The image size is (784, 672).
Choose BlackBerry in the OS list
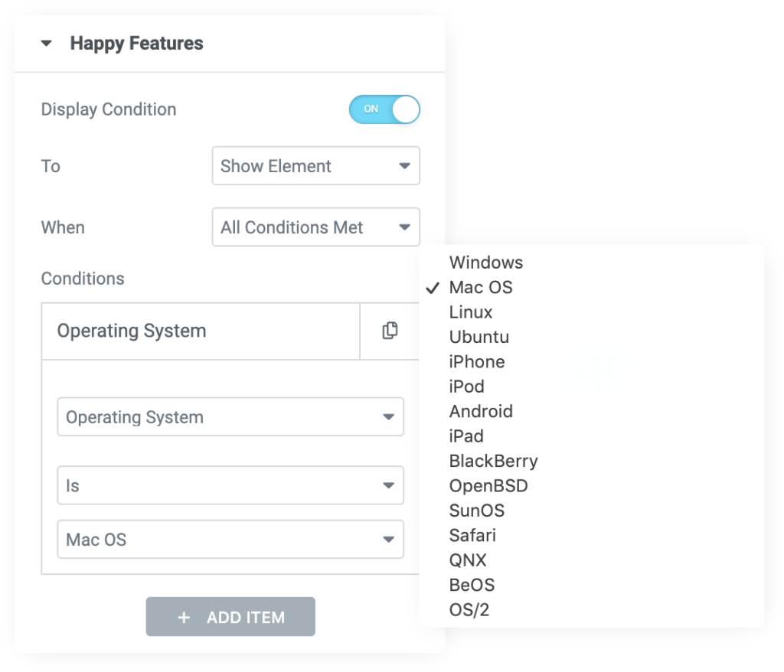[493, 461]
